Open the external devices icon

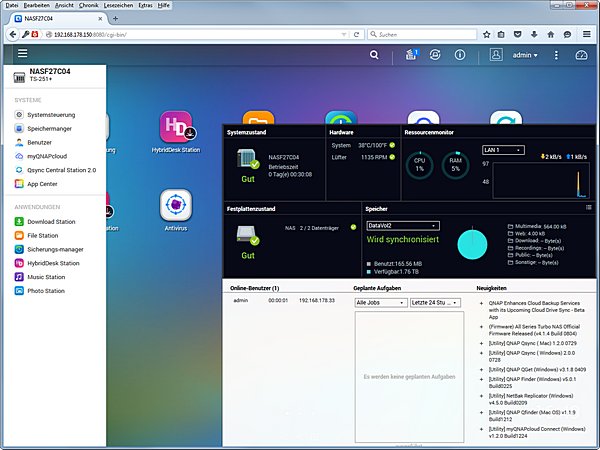[435, 55]
